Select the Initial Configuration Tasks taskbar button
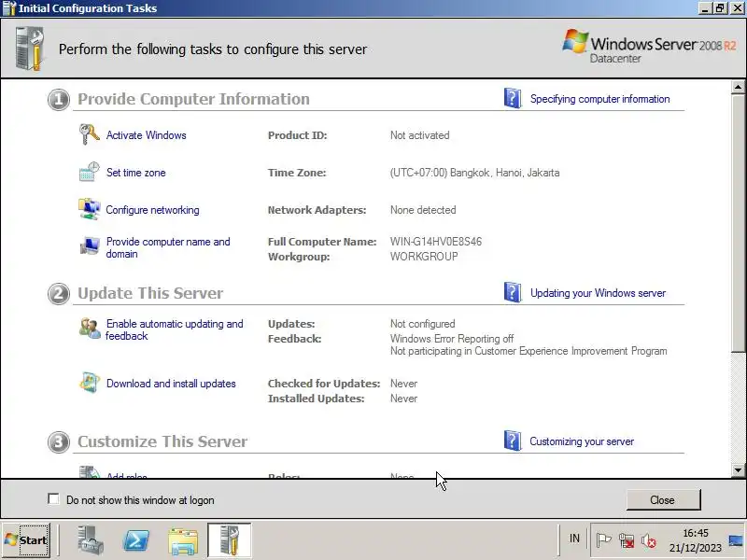Viewport: 747px width, 560px height. coord(229,540)
